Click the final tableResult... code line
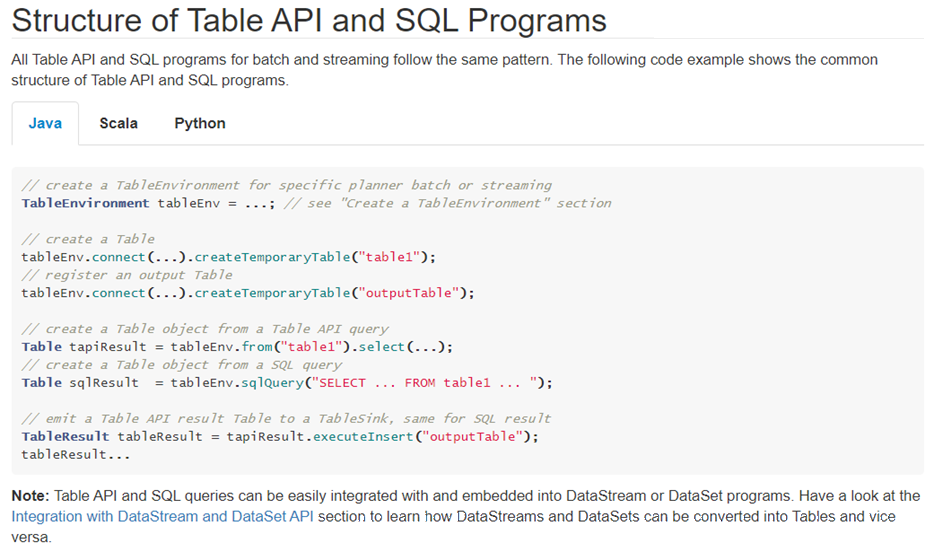 click(76, 455)
